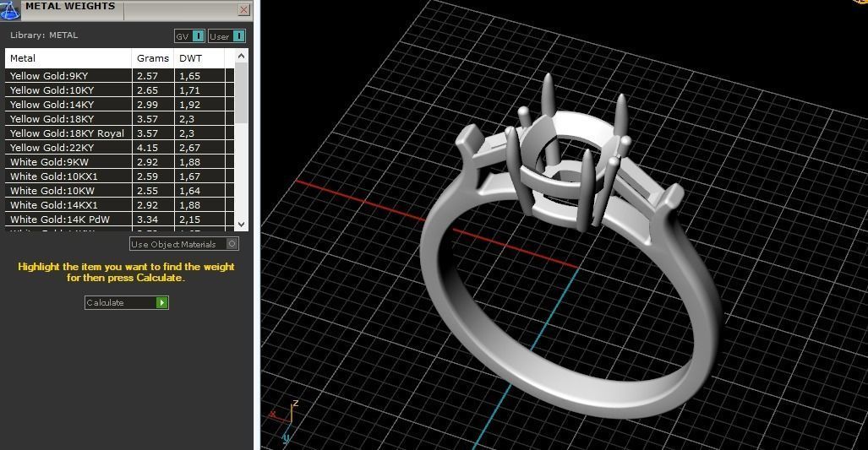Select the White Gold:14K PdW row
868x450 pixels.
pos(119,220)
